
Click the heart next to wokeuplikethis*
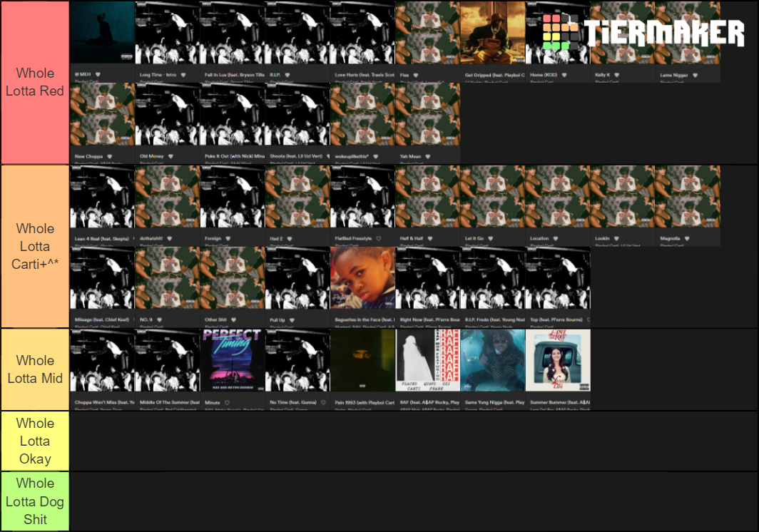[x=376, y=156]
